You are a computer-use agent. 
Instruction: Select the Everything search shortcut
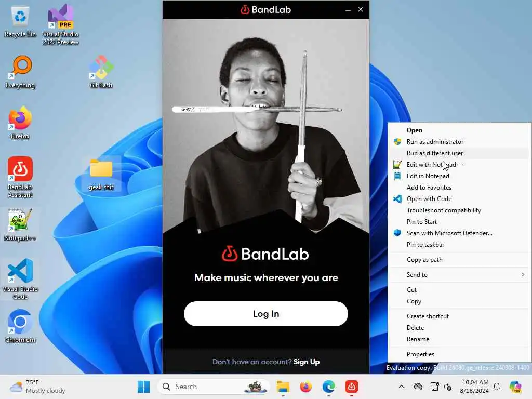coord(20,72)
